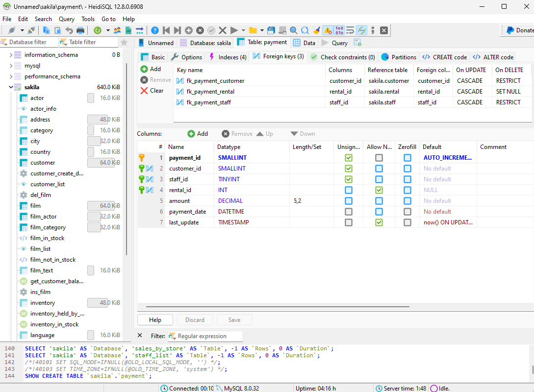Click the magnifier find text icon

click(x=294, y=30)
